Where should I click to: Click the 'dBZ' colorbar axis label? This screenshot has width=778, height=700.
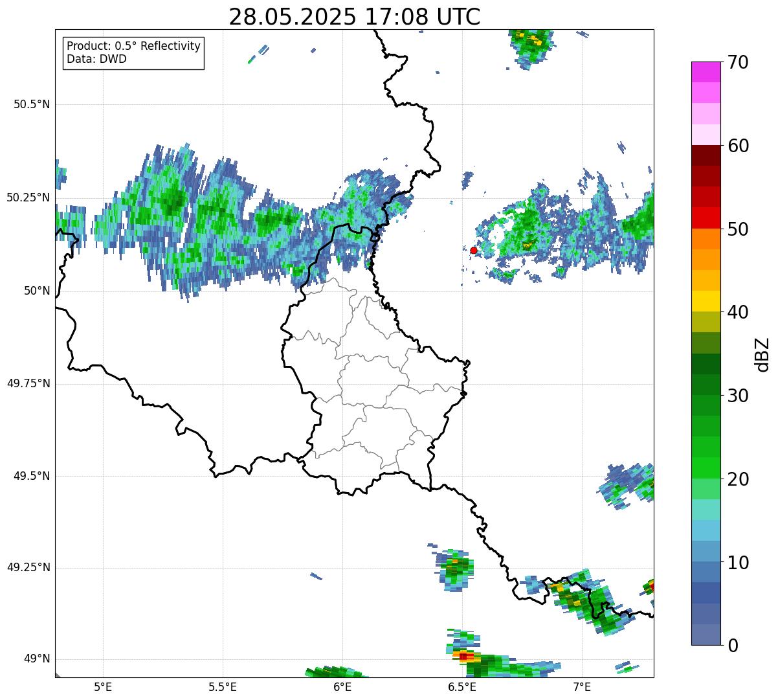pos(762,354)
